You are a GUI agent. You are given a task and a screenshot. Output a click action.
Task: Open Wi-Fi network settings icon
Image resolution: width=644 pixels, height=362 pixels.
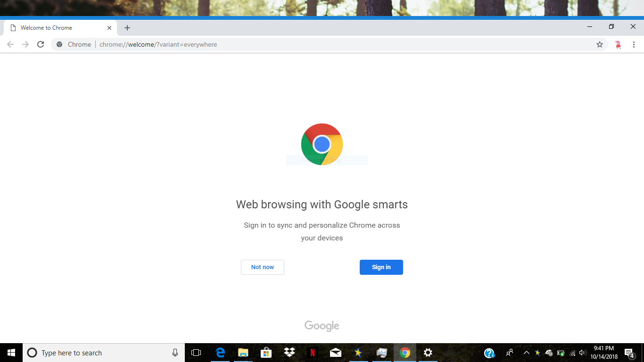(x=573, y=353)
